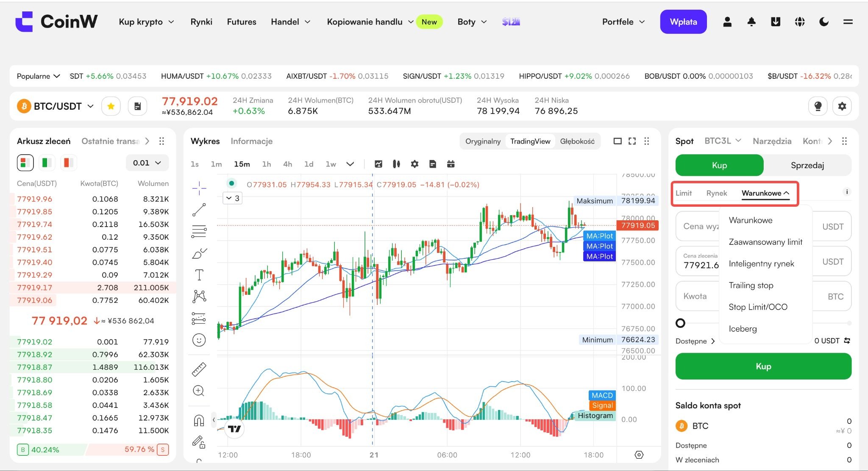Screen dimensions: 868x471
Task: Open chart settings gear in toolbar
Action: point(415,164)
